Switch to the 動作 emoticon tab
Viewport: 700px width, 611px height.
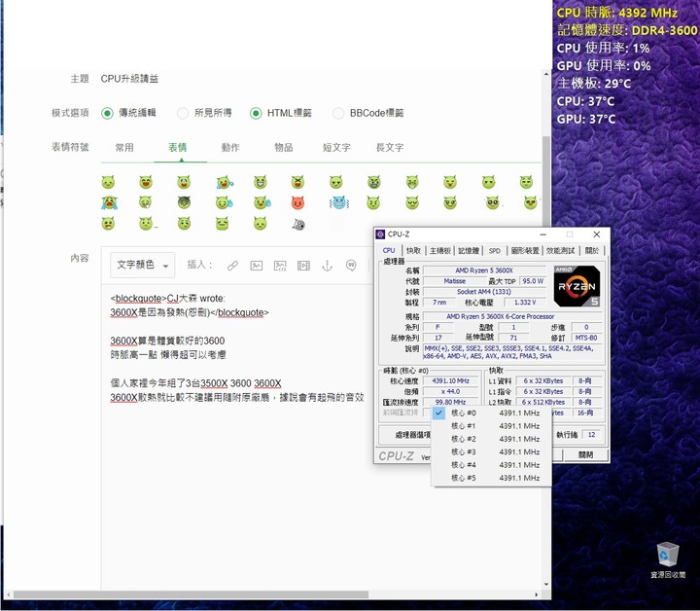pos(230,147)
